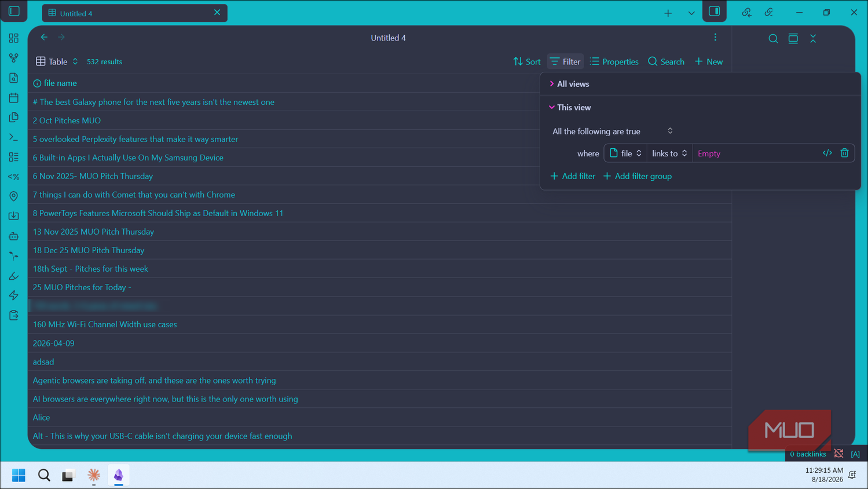Click Add filter
This screenshot has height=489, width=868.
point(573,176)
